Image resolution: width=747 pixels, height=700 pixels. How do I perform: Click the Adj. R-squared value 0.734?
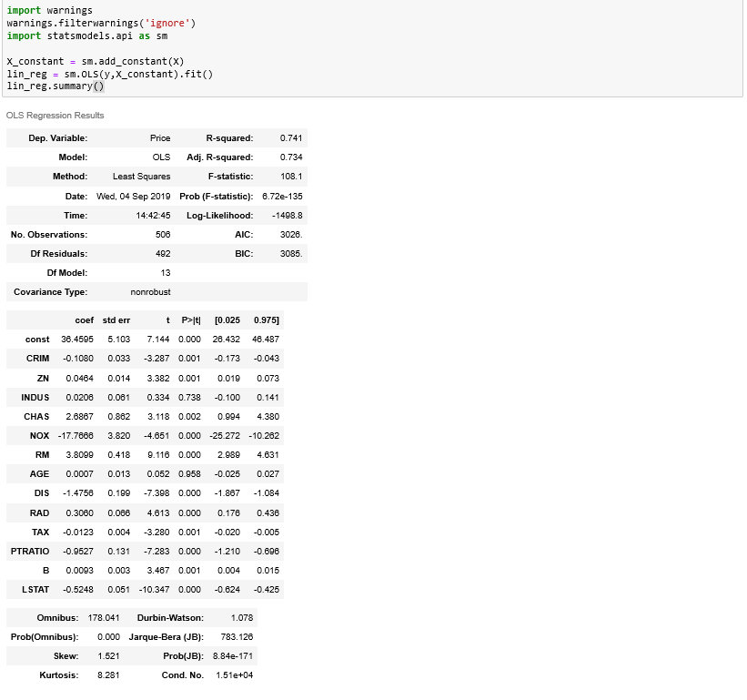(x=291, y=157)
